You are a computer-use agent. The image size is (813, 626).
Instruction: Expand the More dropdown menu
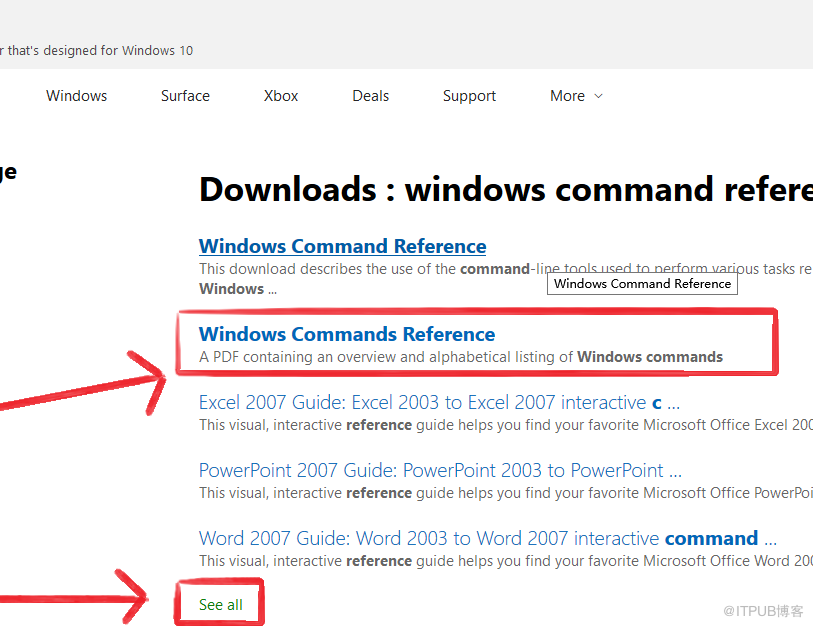[576, 96]
